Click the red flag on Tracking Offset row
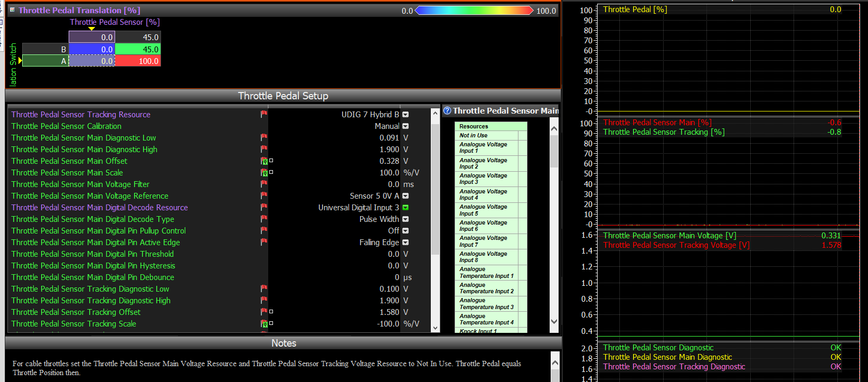 coord(264,312)
